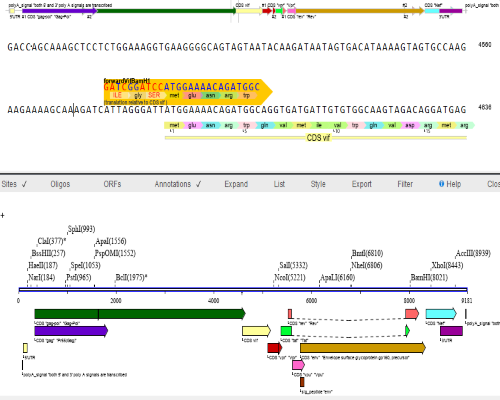The width and height of the screenshot is (500, 400).
Task: Click the CDS vif label under sequence
Action: (319, 137)
